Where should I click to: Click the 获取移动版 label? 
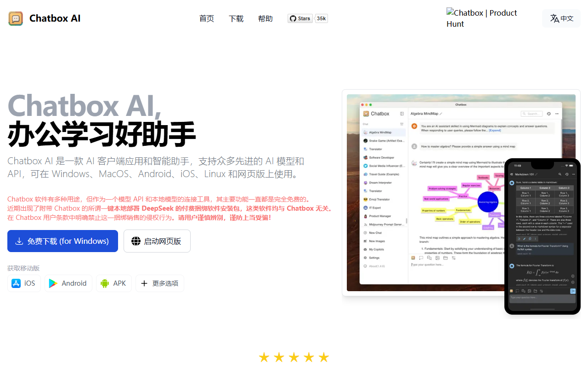click(x=23, y=268)
